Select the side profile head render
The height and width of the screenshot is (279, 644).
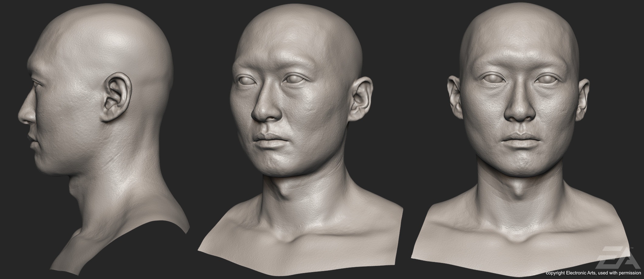(103, 139)
